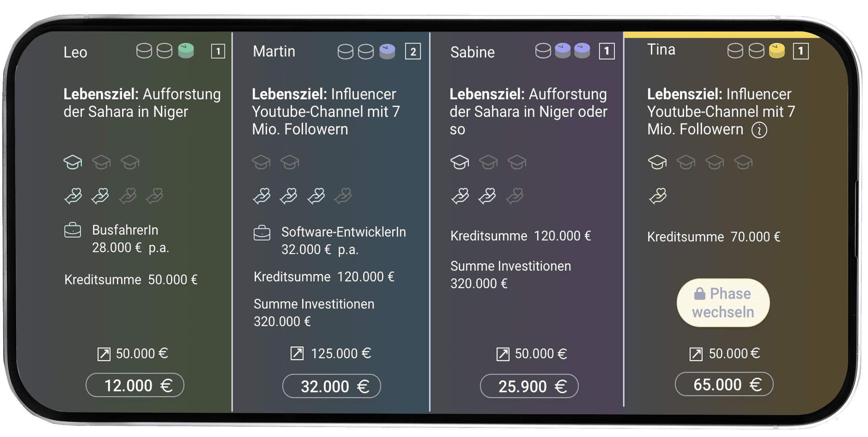The image size is (868, 437).
Task: Open the info icon beside Tina's Lebensziel
Action: [x=759, y=130]
